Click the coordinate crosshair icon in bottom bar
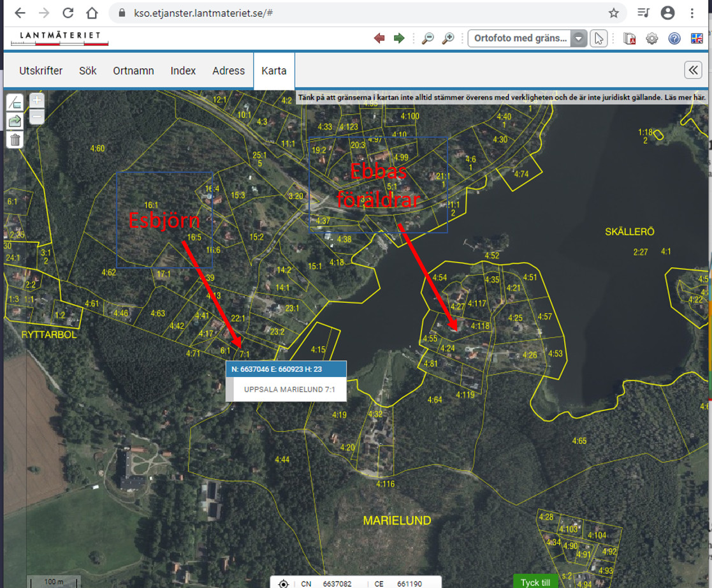 [284, 583]
